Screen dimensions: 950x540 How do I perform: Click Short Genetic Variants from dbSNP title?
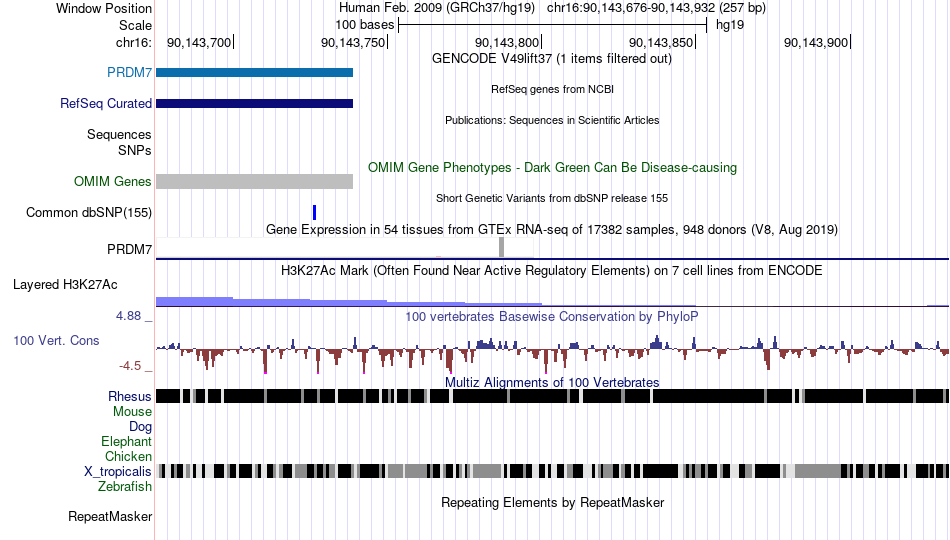point(552,199)
